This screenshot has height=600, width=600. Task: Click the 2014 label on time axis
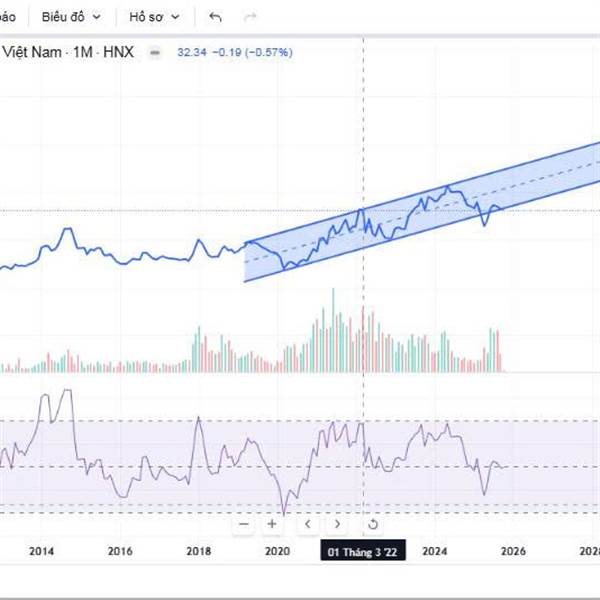(42, 551)
